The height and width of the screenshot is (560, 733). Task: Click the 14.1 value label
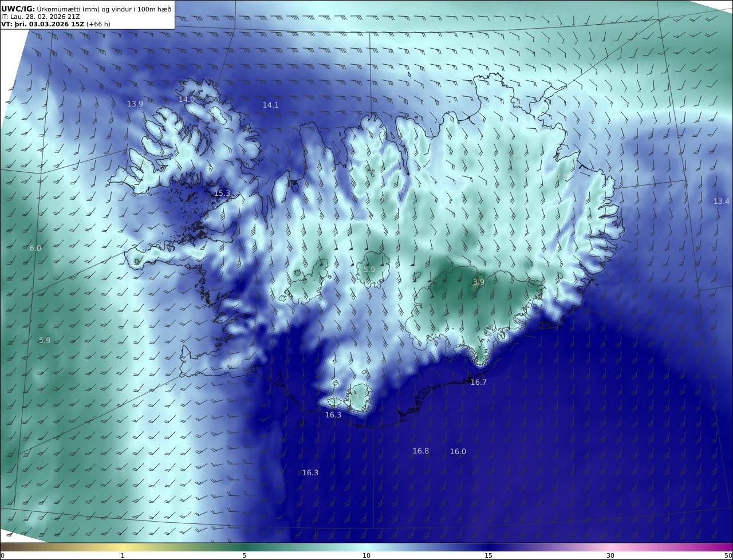tap(270, 105)
